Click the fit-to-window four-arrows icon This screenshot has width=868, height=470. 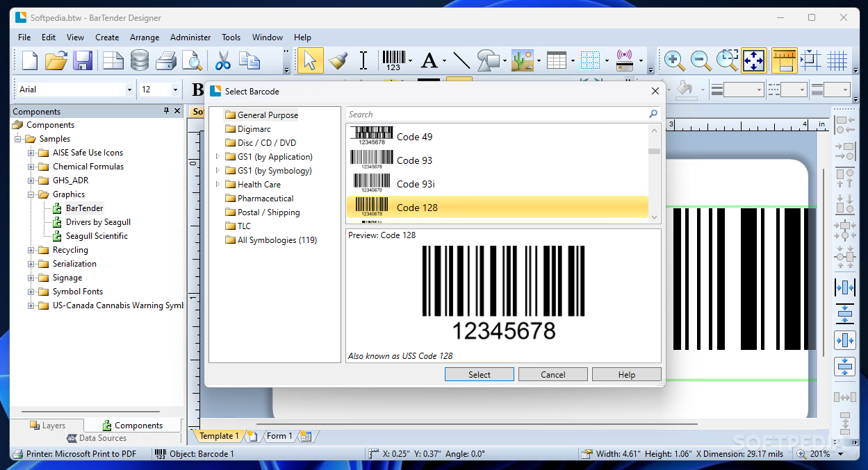click(x=754, y=61)
